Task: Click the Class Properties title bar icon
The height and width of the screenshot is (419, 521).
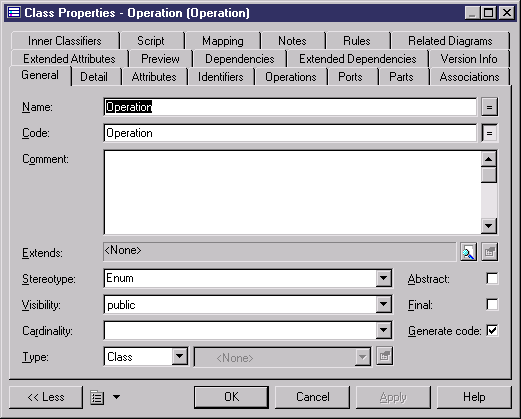Action: (13, 13)
